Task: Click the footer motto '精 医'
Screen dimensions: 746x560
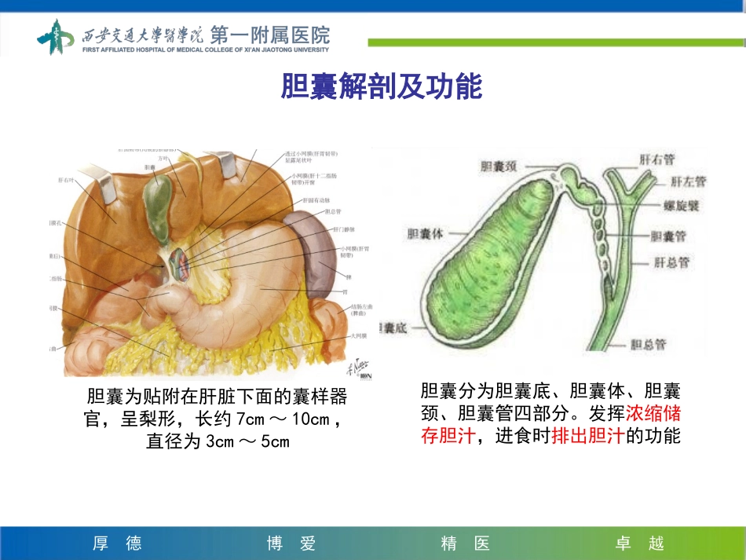Action: tap(466, 543)
